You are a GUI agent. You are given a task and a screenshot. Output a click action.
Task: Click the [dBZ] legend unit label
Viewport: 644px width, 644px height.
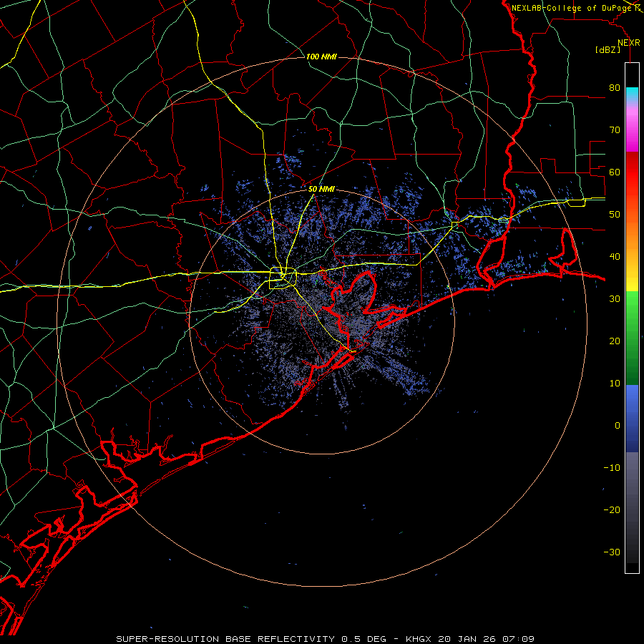click(608, 50)
